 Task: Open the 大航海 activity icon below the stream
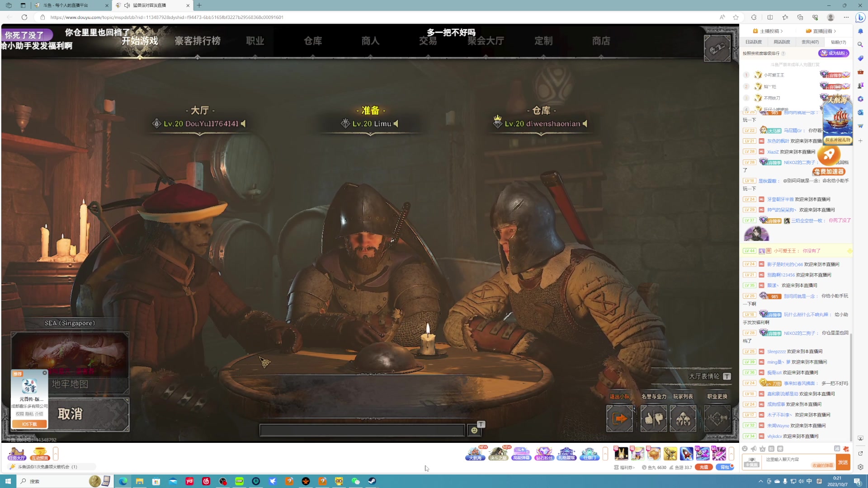coord(475,453)
